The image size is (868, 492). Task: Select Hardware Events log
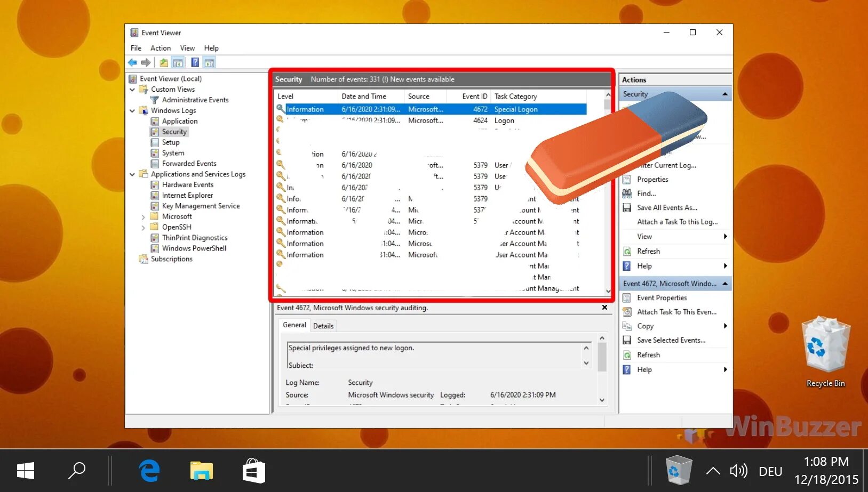point(188,185)
